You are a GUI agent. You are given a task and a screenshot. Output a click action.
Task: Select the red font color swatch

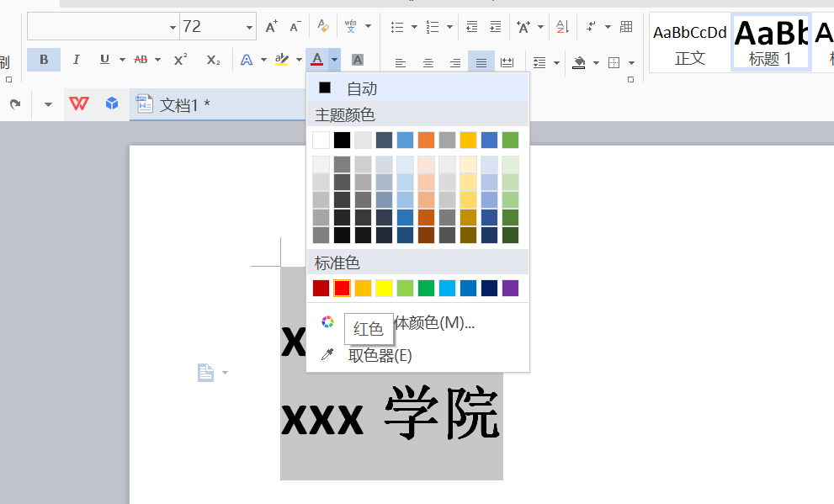point(341,288)
